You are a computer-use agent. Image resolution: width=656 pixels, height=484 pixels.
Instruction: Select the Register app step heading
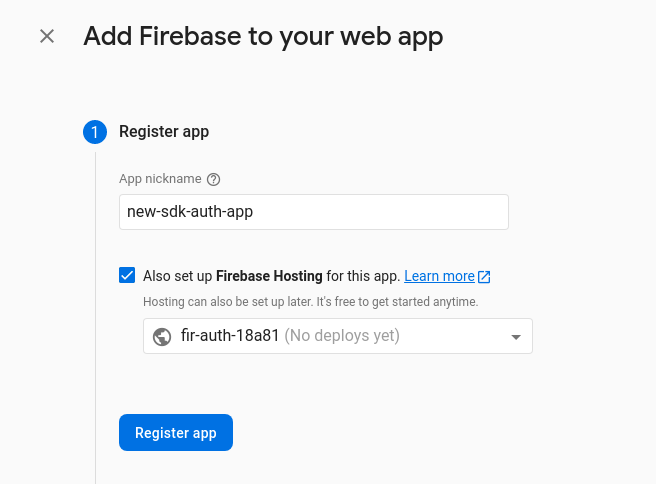coord(164,132)
